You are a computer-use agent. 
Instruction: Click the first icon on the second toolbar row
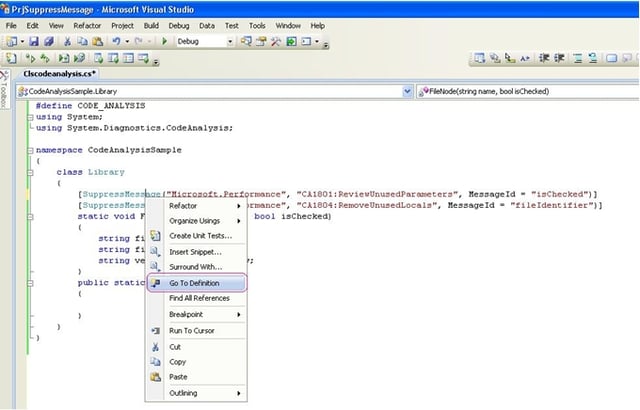point(11,58)
